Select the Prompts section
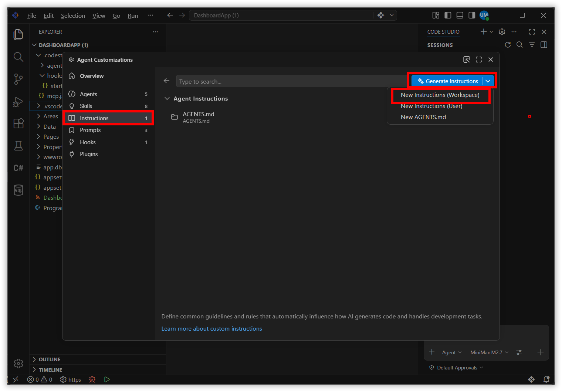Viewport: 562px width, 392px height. tap(108, 130)
